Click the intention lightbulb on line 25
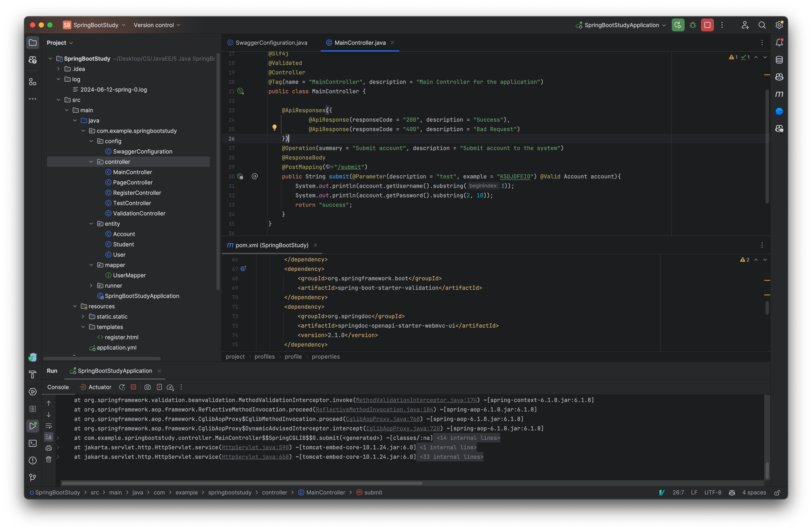The image size is (812, 531). (x=274, y=128)
